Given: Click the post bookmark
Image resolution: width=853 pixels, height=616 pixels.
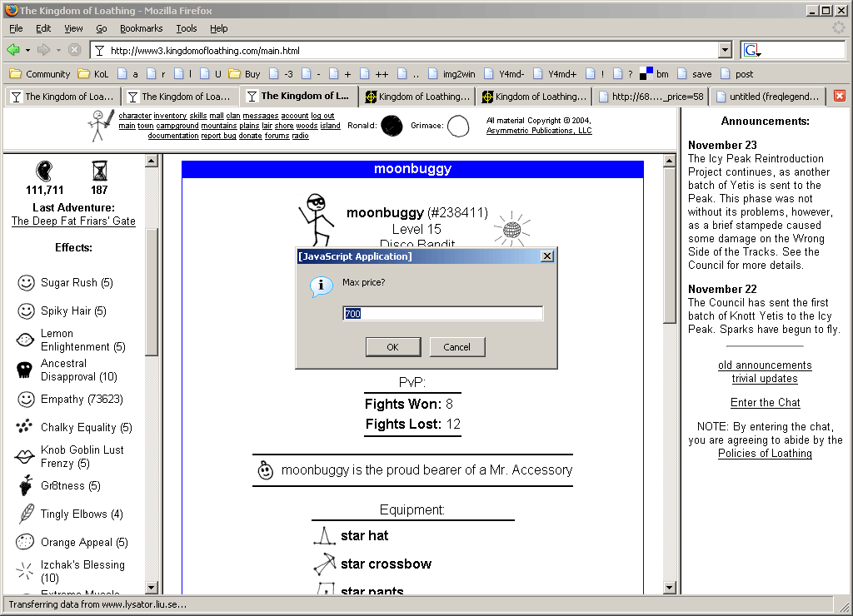Looking at the screenshot, I should 737,74.
